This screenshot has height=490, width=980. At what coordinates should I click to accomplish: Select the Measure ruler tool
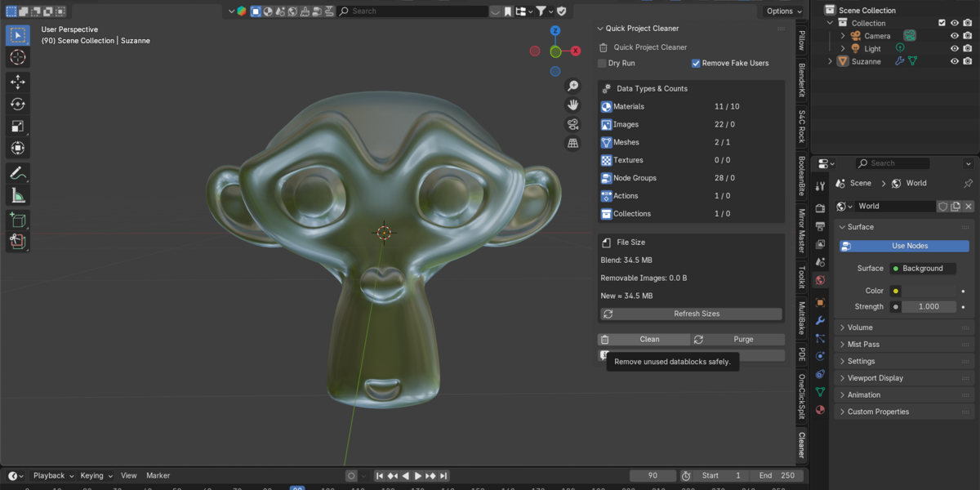coord(18,195)
